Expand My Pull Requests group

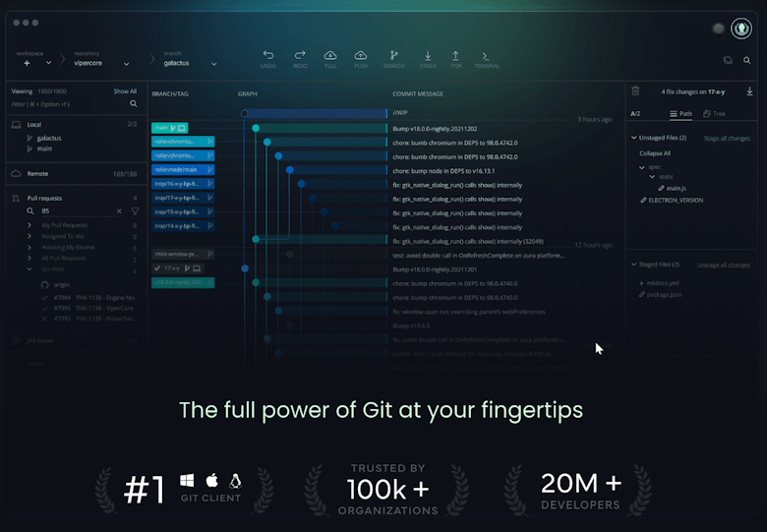(x=29, y=225)
